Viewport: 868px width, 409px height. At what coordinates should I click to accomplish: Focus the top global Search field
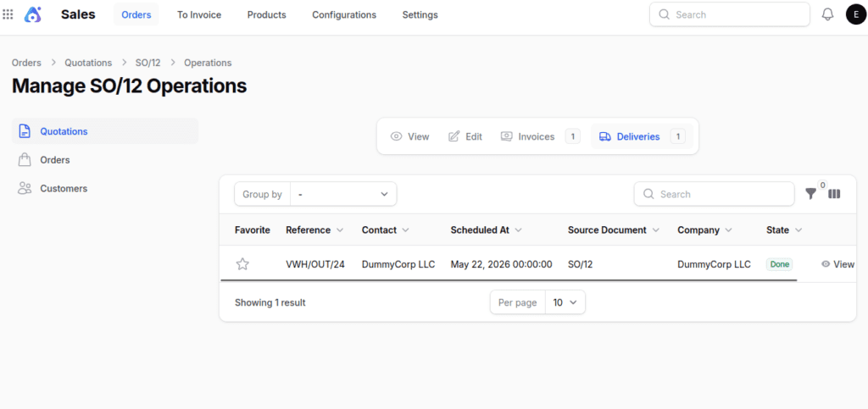pyautogui.click(x=730, y=14)
